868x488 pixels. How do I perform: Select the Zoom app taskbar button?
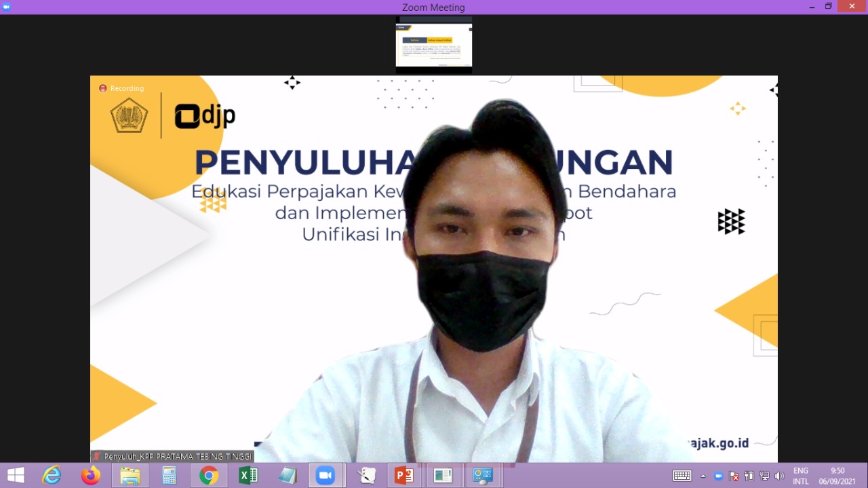325,475
